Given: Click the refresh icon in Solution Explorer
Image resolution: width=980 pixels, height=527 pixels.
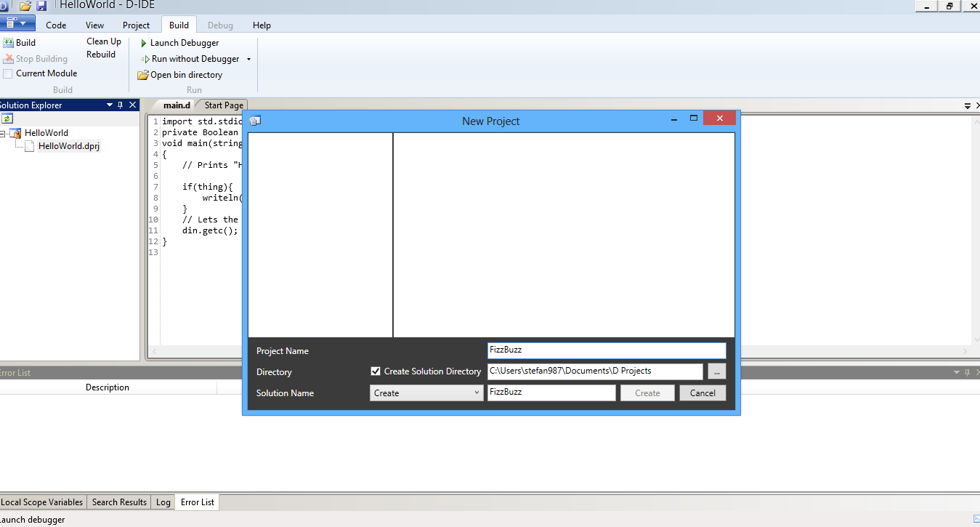Looking at the screenshot, I should tap(7, 118).
